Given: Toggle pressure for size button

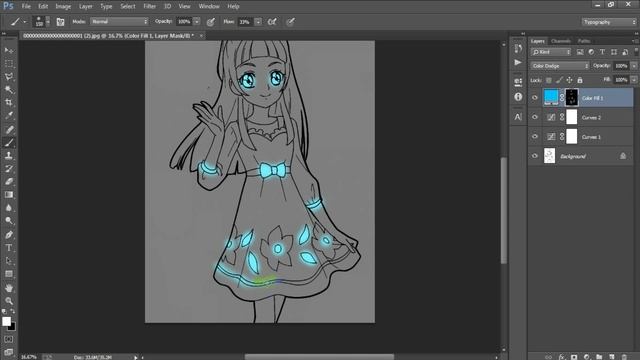Looking at the screenshot, I should [290, 22].
